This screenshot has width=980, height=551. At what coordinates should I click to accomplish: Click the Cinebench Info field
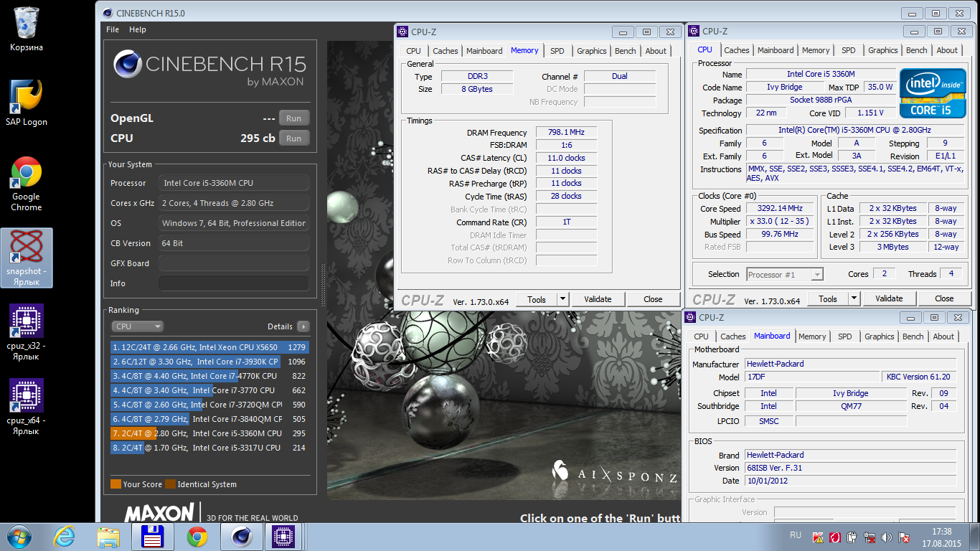pyautogui.click(x=234, y=283)
